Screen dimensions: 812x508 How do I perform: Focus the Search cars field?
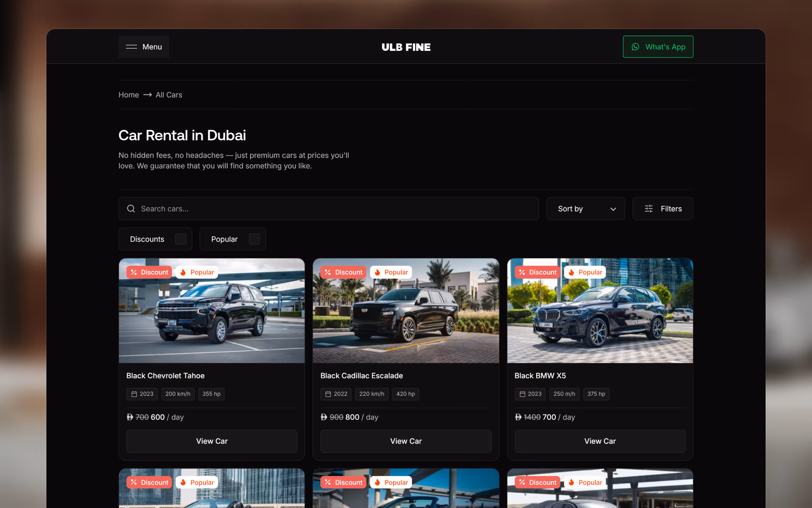coord(328,209)
